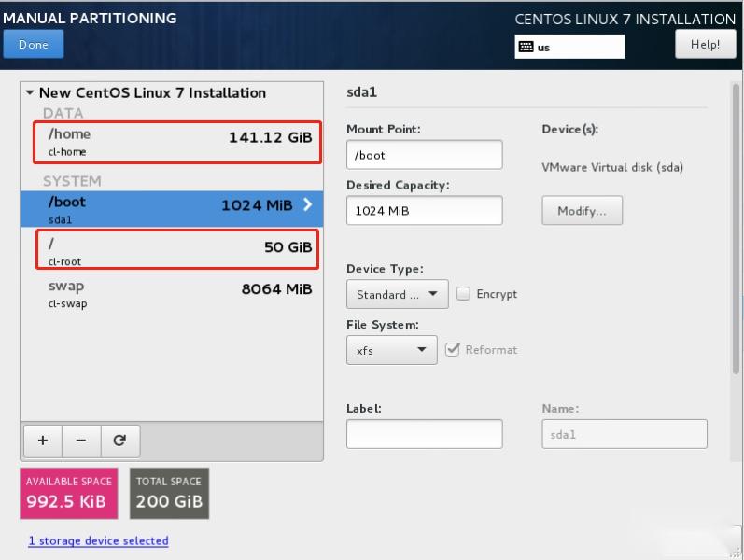Click the chevron arrow on the /boot row
The width and height of the screenshot is (744, 560).
pyautogui.click(x=308, y=204)
